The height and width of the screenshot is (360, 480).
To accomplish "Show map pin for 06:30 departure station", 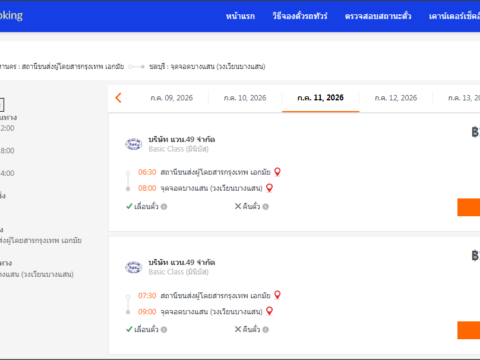I will [277, 172].
